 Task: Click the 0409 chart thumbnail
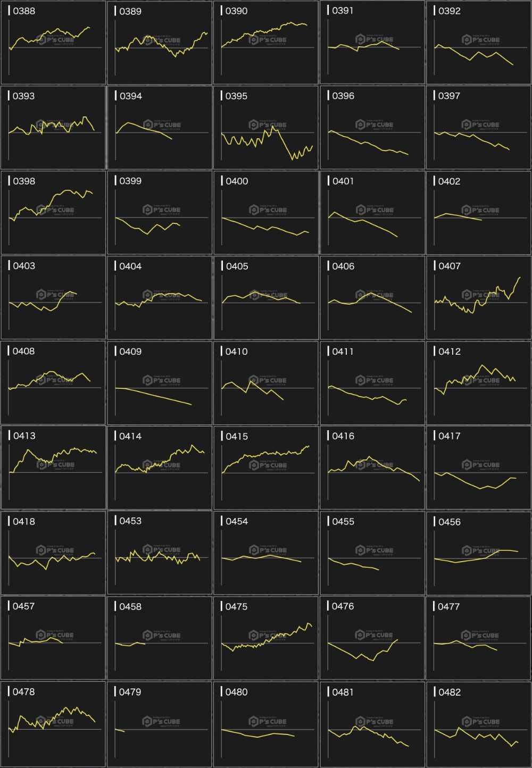click(x=160, y=383)
